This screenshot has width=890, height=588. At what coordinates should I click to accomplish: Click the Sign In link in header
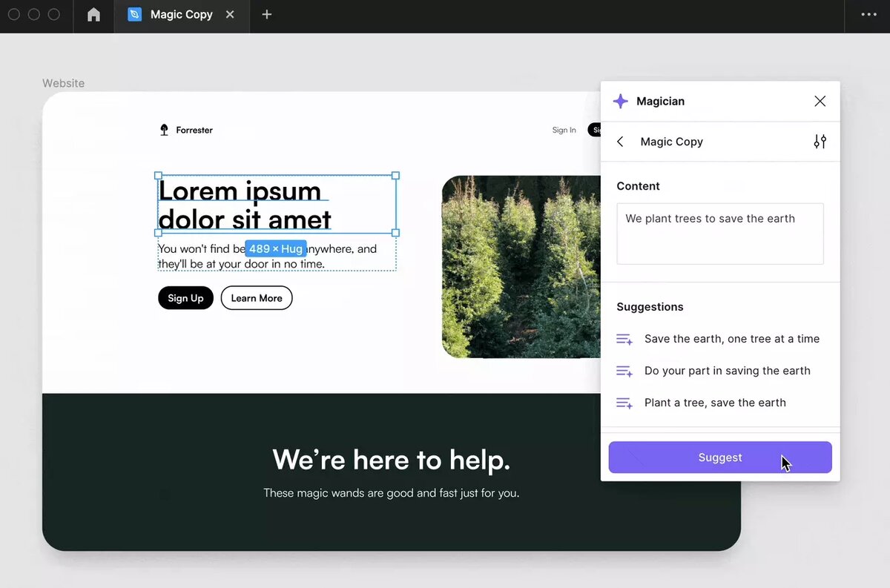point(564,130)
